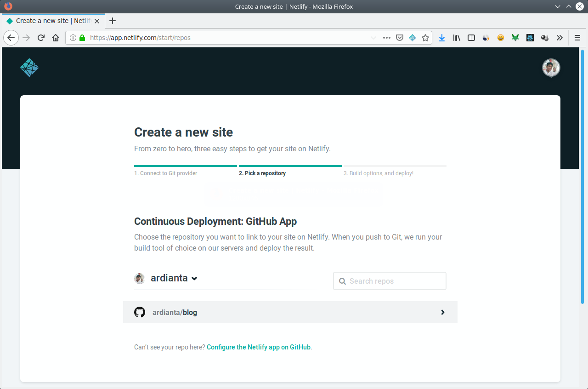Open the toolbar overflow chevron menu
Image resolution: width=588 pixels, height=389 pixels.
[x=560, y=37]
